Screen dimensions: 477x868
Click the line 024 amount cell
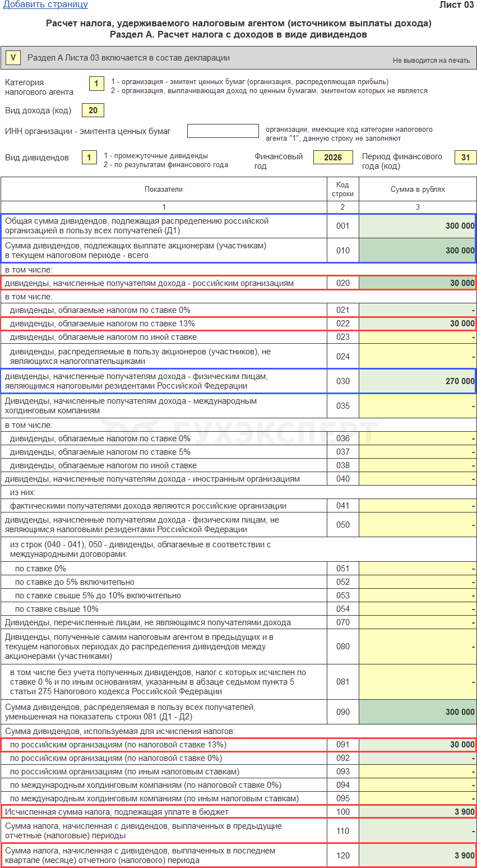point(418,356)
